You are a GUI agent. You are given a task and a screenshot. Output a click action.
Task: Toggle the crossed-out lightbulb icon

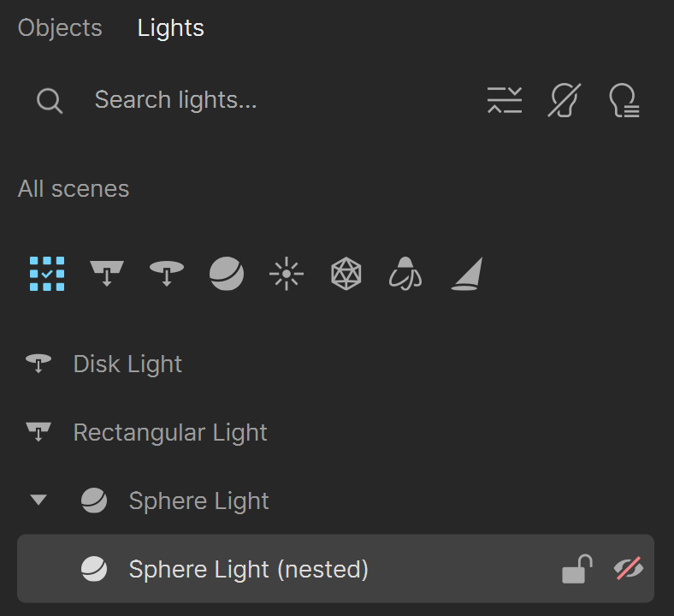pos(565,100)
